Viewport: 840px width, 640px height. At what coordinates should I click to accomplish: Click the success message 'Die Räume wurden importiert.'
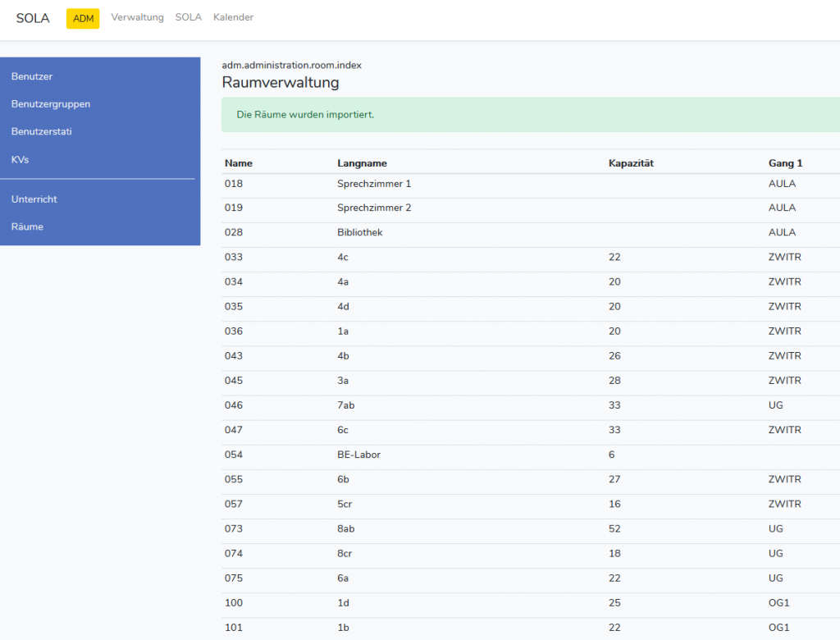pyautogui.click(x=305, y=115)
